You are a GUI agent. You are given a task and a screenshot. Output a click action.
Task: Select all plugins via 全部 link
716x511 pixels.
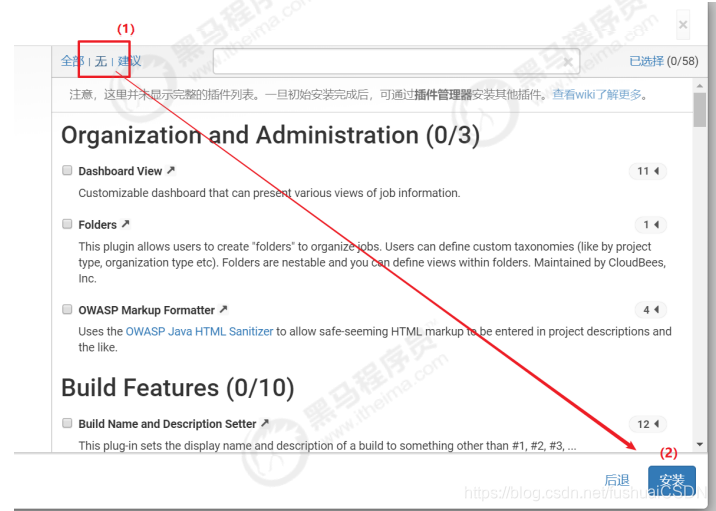[x=73, y=61]
